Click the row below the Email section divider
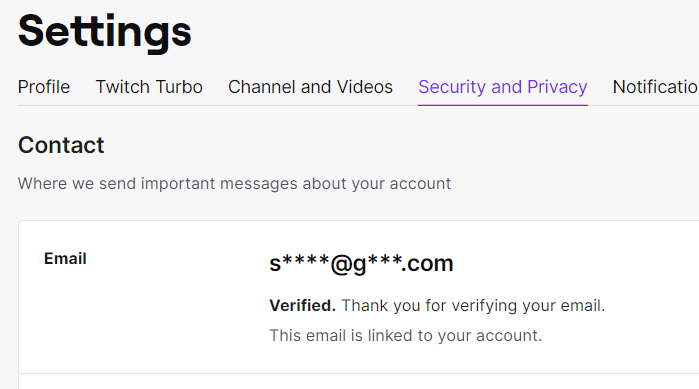The width and height of the screenshot is (699, 389). tap(359, 382)
